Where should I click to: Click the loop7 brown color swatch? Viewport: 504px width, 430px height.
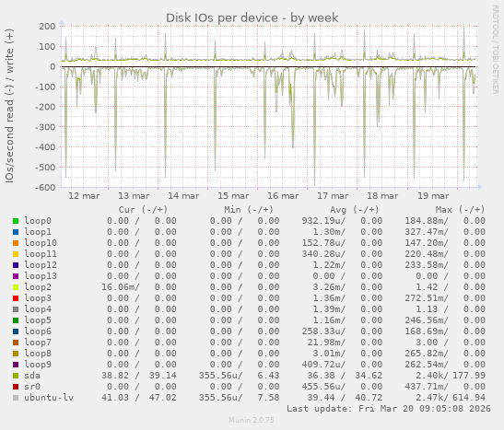16,343
